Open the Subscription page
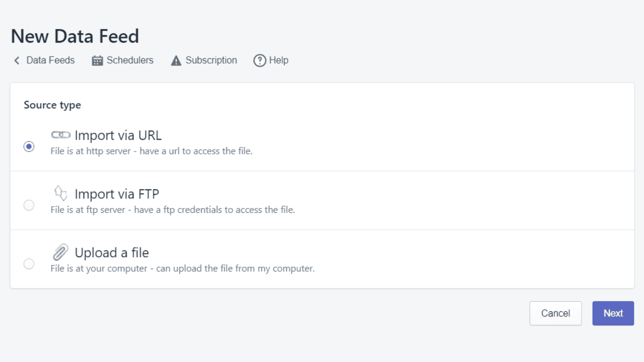The width and height of the screenshot is (644, 362). point(211,60)
